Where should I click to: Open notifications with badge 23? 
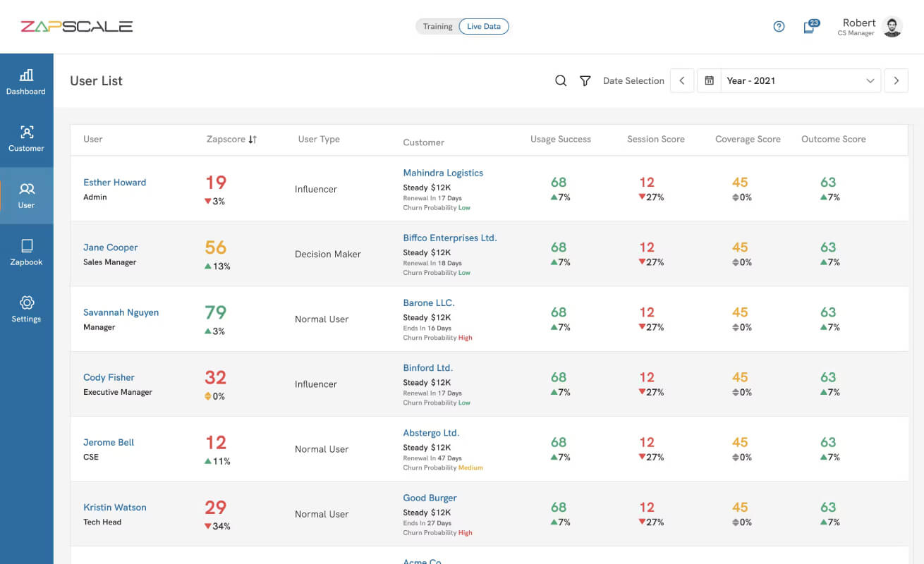[810, 27]
